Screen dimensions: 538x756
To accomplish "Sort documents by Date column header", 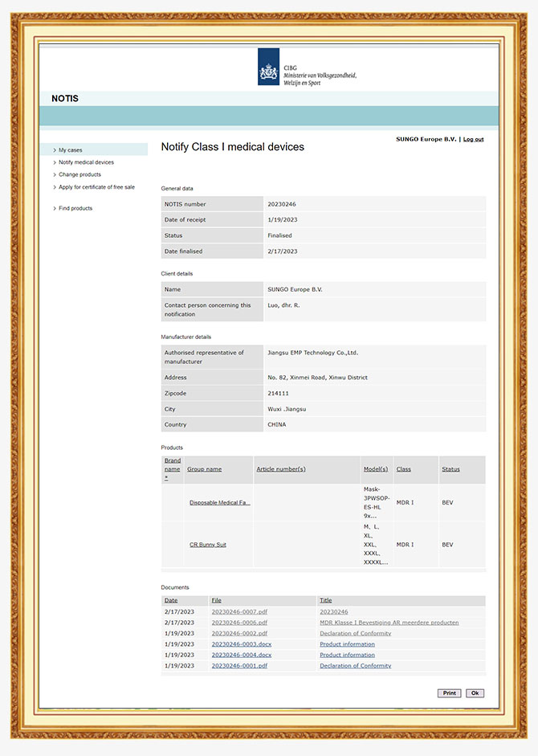I will [171, 600].
